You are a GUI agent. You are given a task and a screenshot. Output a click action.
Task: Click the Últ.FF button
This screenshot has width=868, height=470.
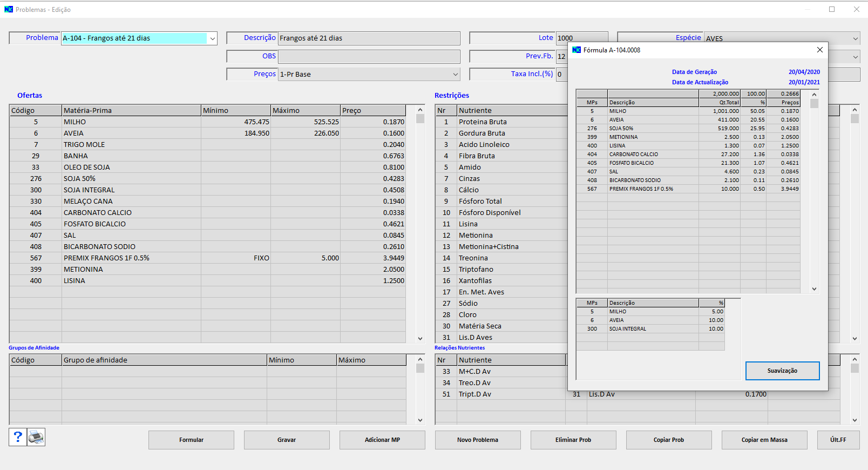click(838, 440)
